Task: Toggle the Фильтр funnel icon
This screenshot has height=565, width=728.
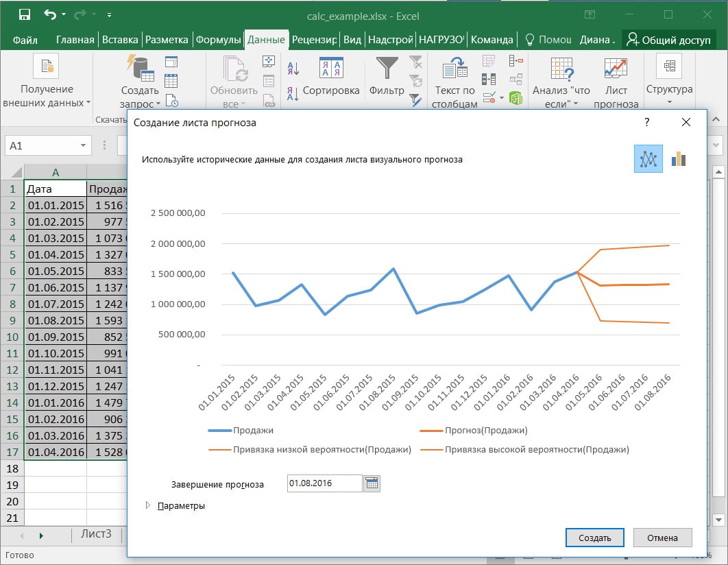Action: click(387, 69)
